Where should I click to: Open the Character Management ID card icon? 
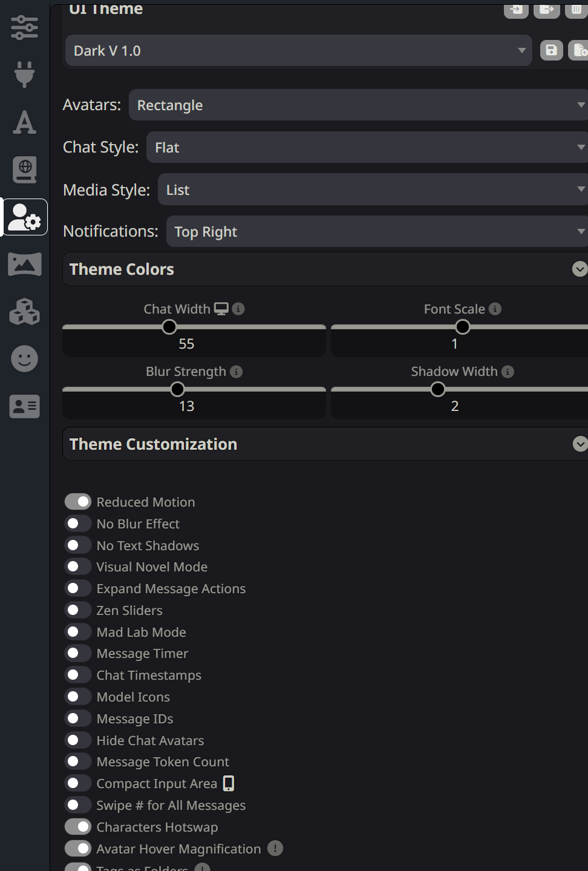coord(24,406)
